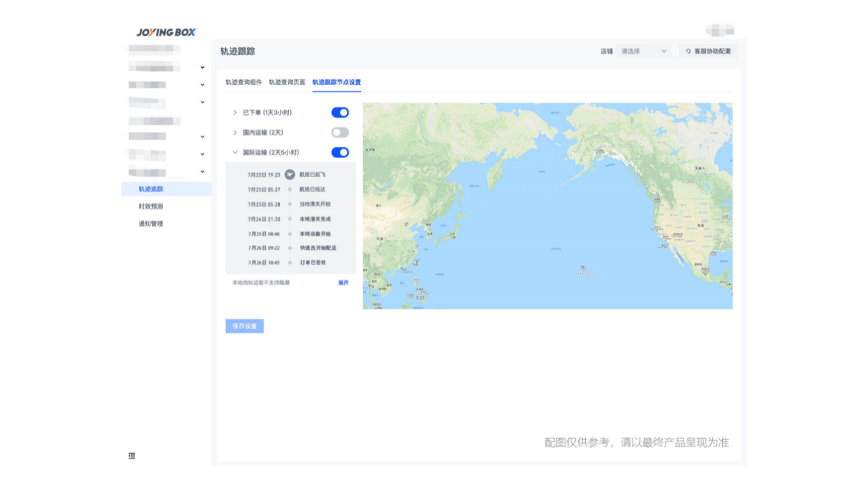Click the headset icon on 客服协助配置 button
868x488 pixels.
click(688, 51)
